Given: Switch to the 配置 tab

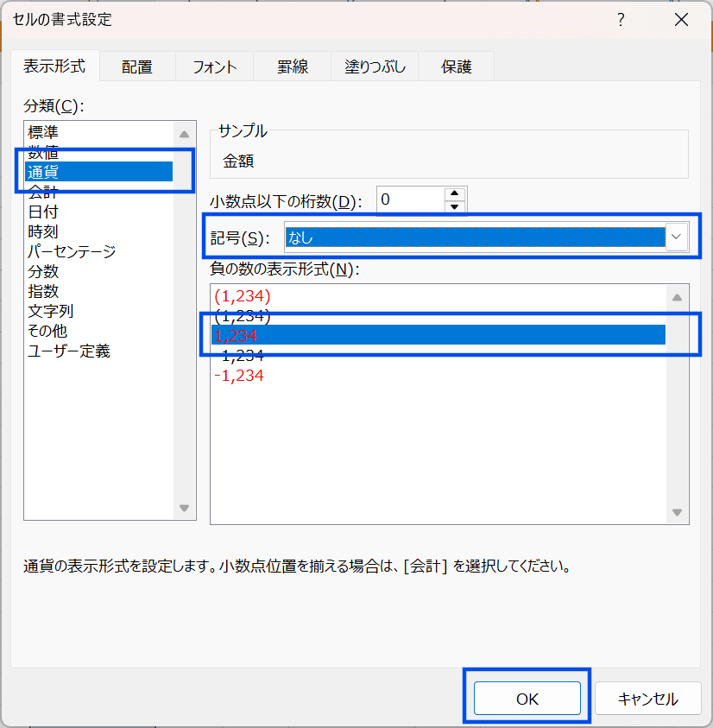Looking at the screenshot, I should 136,66.
